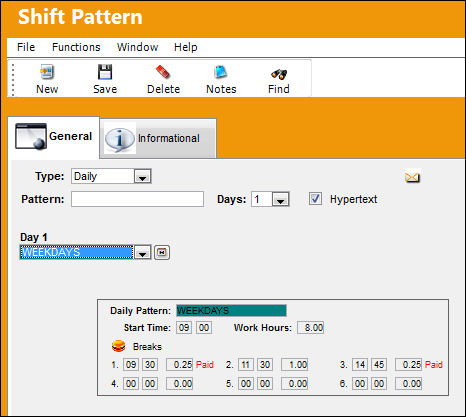Open the Window menu
This screenshot has height=417, width=466.
pos(137,47)
